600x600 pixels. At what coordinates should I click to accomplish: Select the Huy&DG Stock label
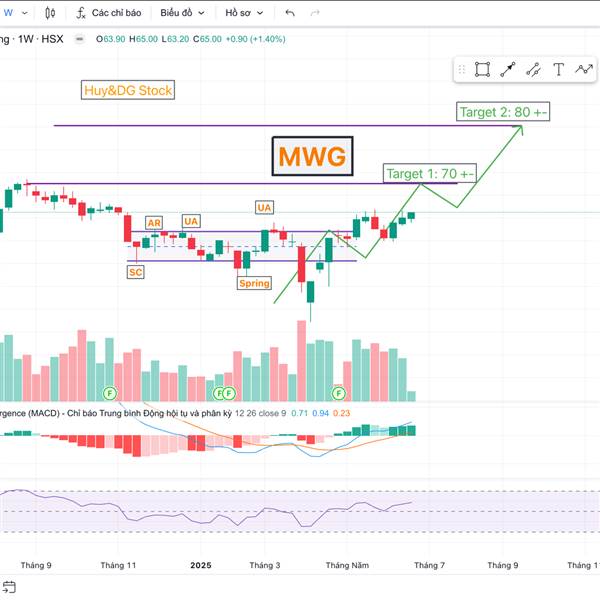[128, 90]
